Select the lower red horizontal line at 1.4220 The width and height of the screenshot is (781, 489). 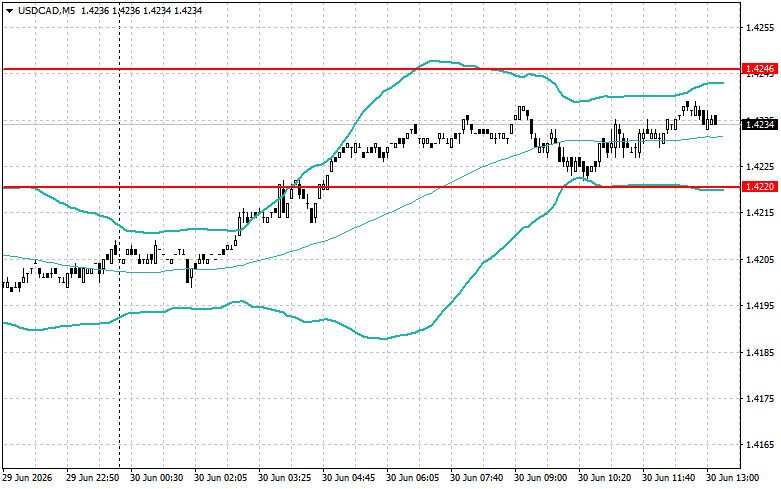(371, 187)
